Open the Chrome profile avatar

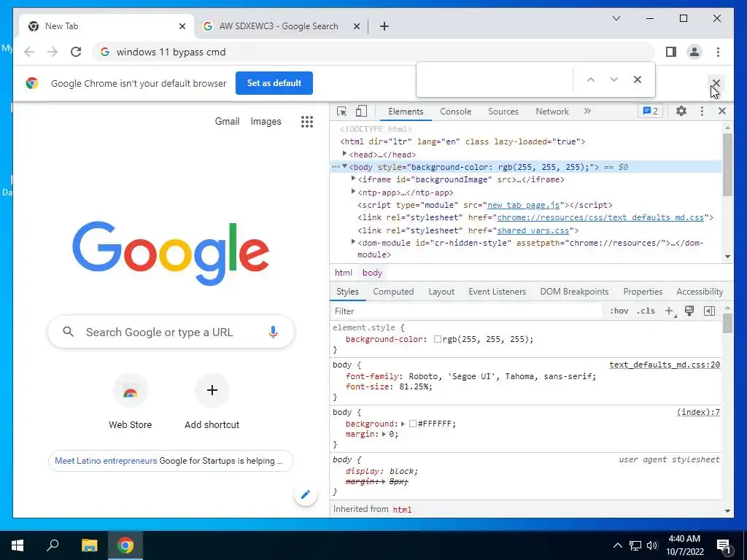click(x=694, y=52)
